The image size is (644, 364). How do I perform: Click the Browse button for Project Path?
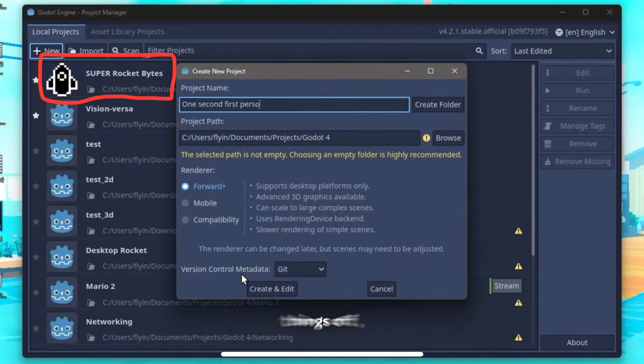pos(448,138)
